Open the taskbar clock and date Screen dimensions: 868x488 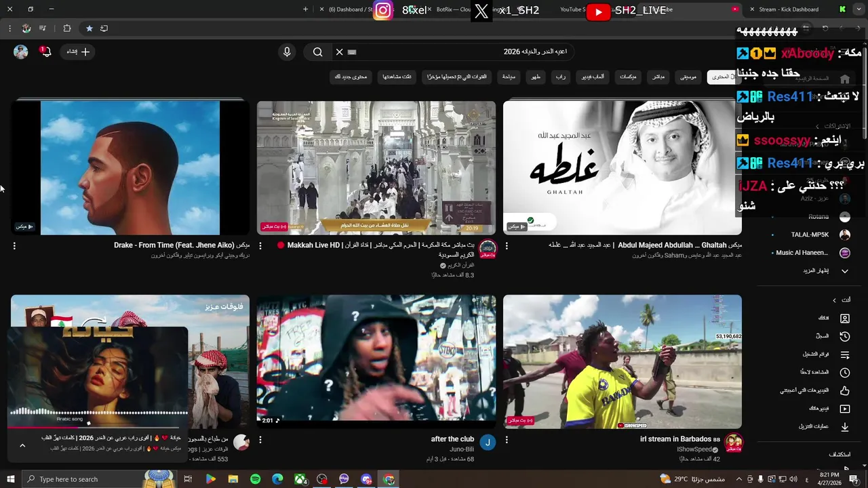click(x=831, y=479)
